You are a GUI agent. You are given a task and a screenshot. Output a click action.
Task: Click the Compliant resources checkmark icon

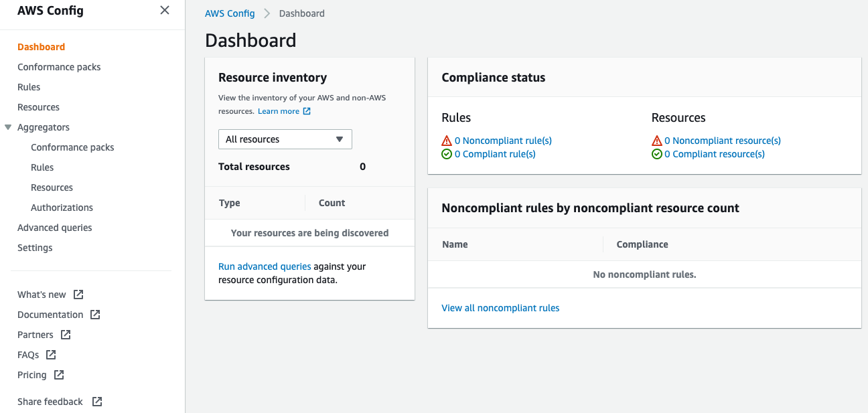pyautogui.click(x=657, y=154)
